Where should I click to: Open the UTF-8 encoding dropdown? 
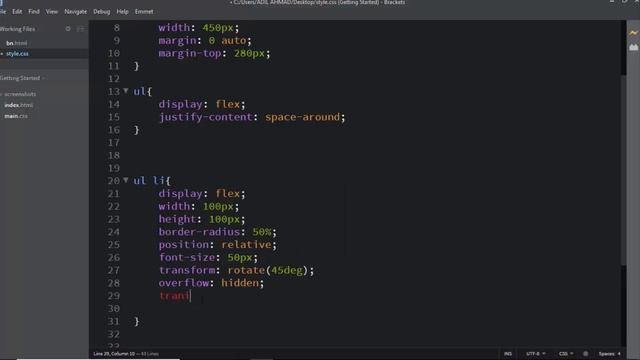coord(536,353)
